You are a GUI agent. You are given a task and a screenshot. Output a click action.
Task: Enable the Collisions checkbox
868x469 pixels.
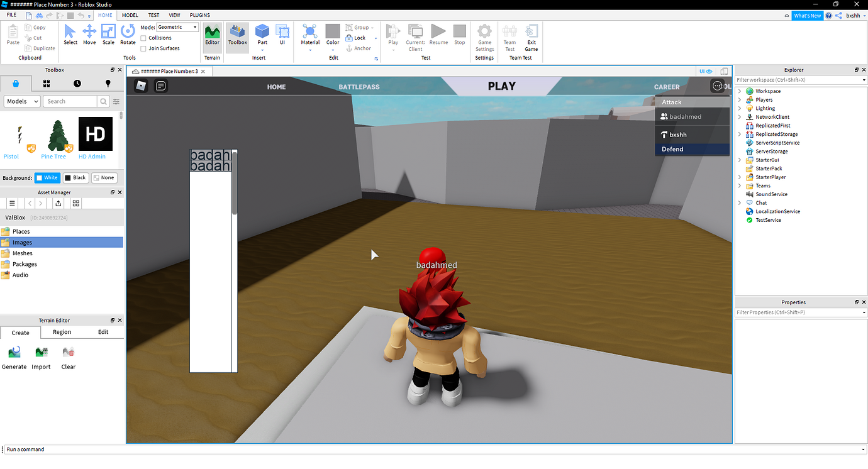point(144,38)
